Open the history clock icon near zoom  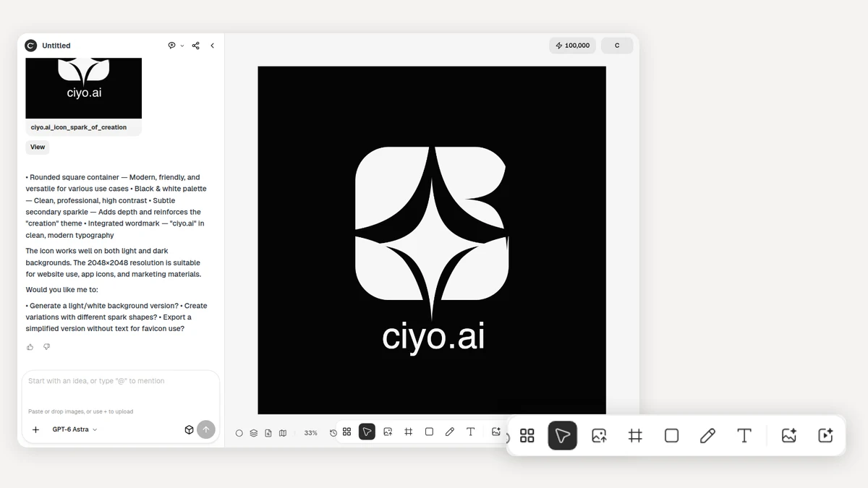(333, 433)
